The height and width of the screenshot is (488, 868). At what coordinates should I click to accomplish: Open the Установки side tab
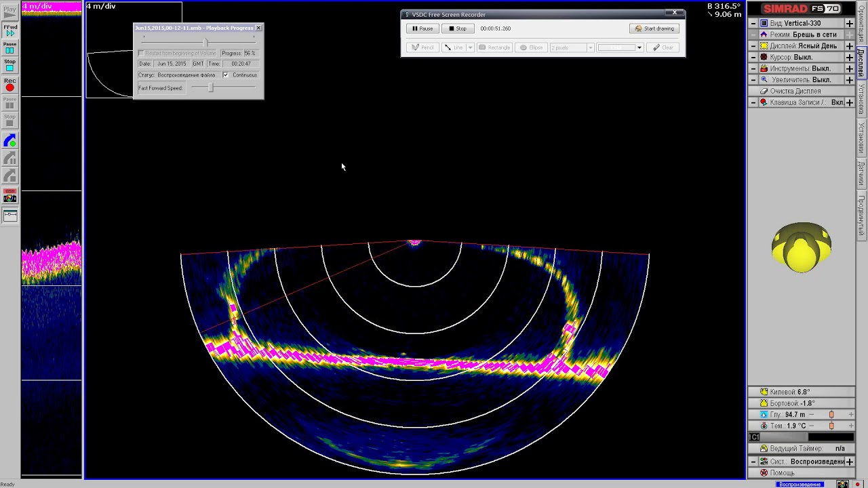(861, 138)
